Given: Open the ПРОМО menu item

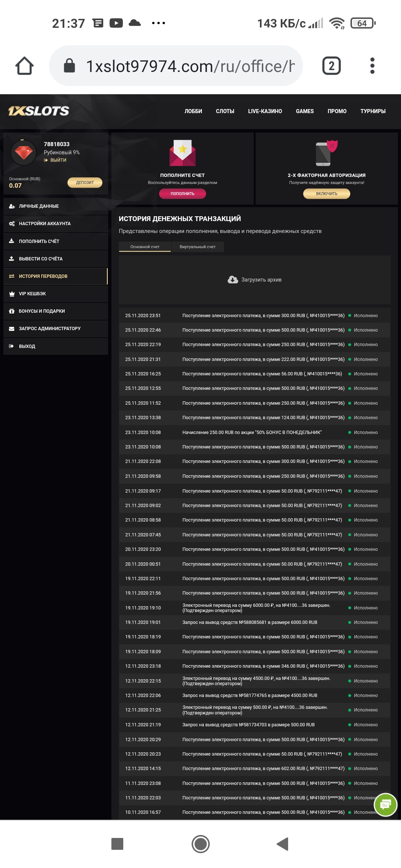Looking at the screenshot, I should [337, 111].
